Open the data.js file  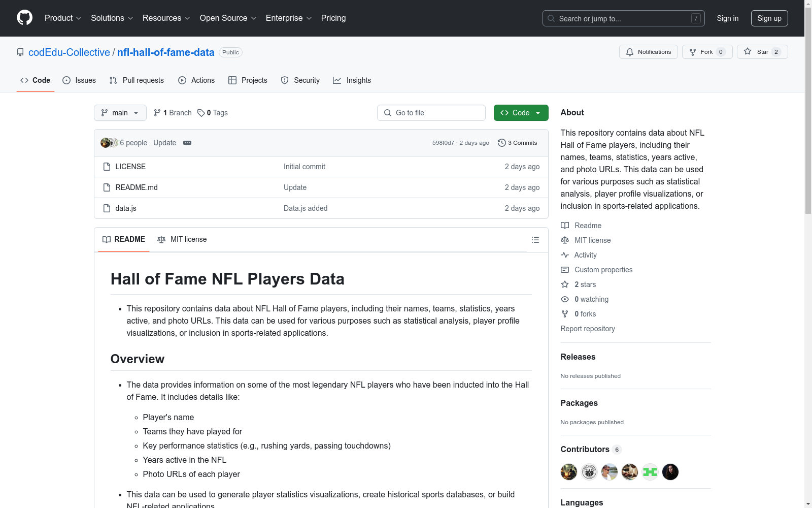[x=126, y=208]
